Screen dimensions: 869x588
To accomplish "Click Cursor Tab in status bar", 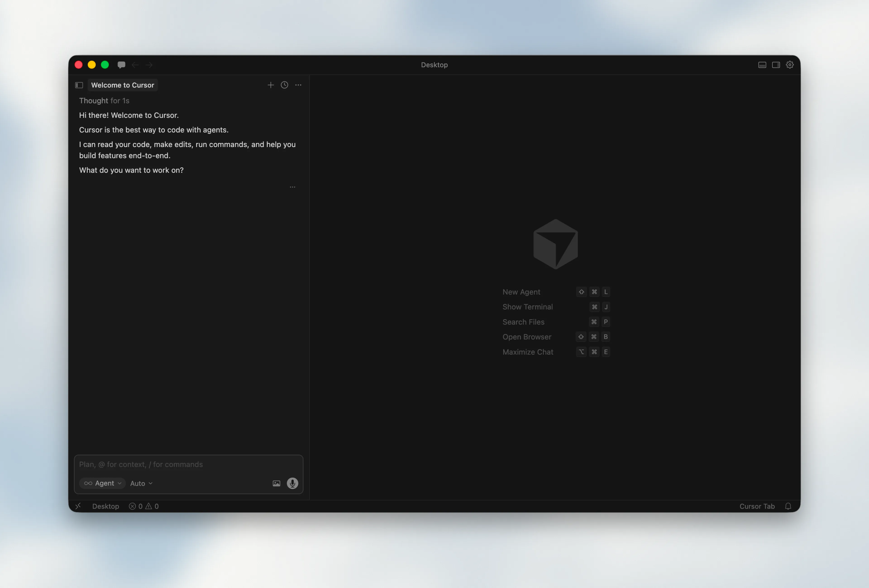I will 757,506.
